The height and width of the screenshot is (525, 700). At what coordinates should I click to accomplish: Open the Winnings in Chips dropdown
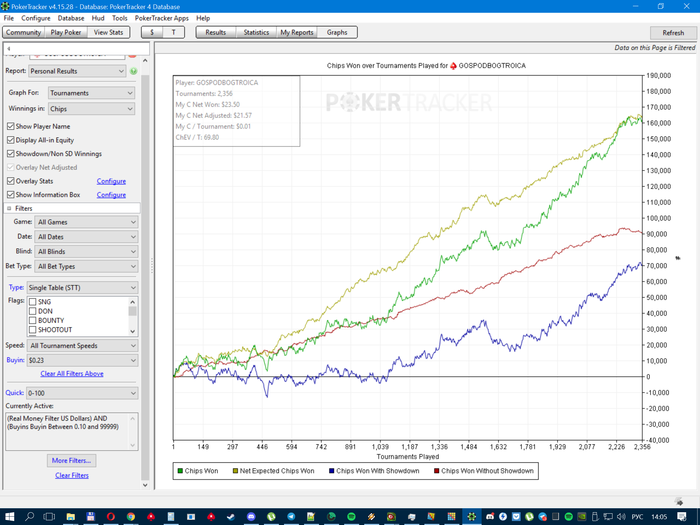pyautogui.click(x=91, y=108)
